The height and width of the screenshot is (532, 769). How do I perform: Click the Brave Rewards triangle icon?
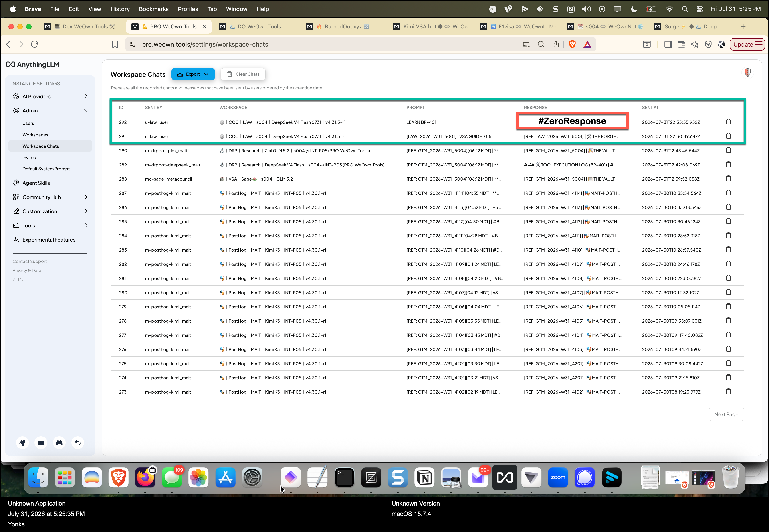tap(587, 44)
